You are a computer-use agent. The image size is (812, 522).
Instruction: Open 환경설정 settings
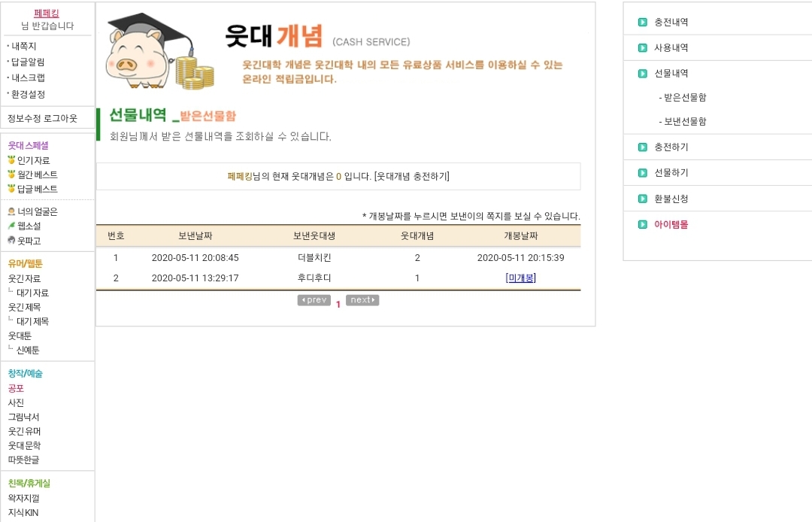(28, 94)
